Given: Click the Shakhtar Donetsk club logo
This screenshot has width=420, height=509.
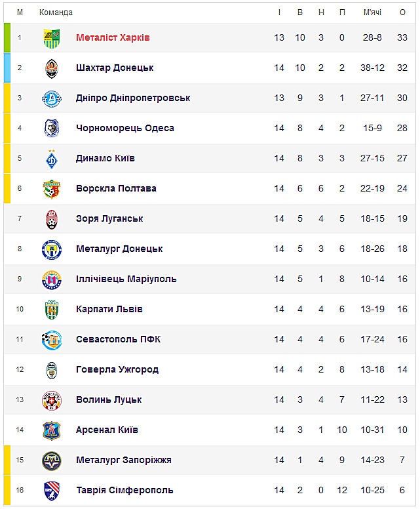Looking at the screenshot, I should coord(52,68).
